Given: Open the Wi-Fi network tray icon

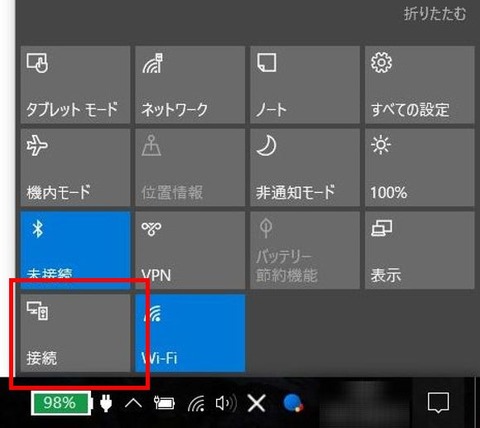Looking at the screenshot, I should tap(196, 403).
